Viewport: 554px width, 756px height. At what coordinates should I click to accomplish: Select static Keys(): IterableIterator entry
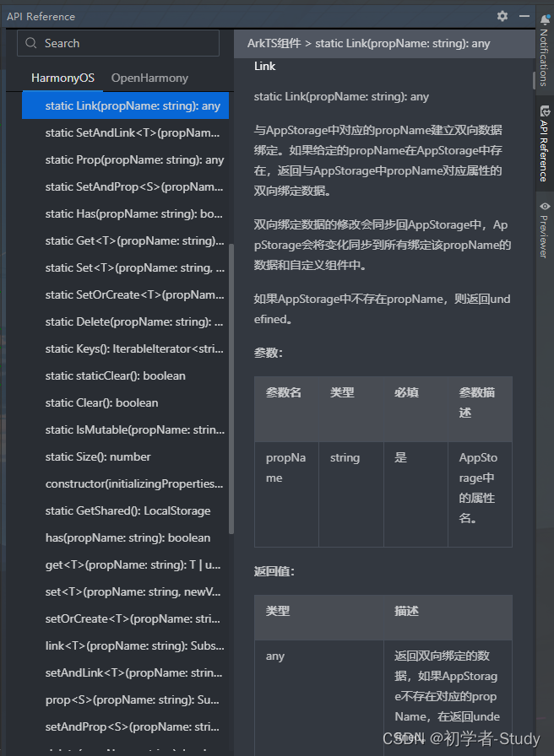point(126,348)
